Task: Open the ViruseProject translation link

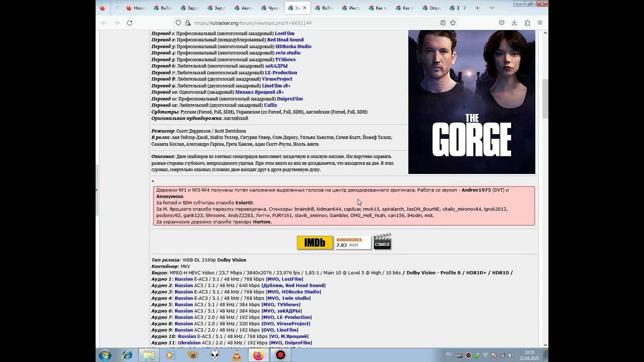Action: point(277,79)
